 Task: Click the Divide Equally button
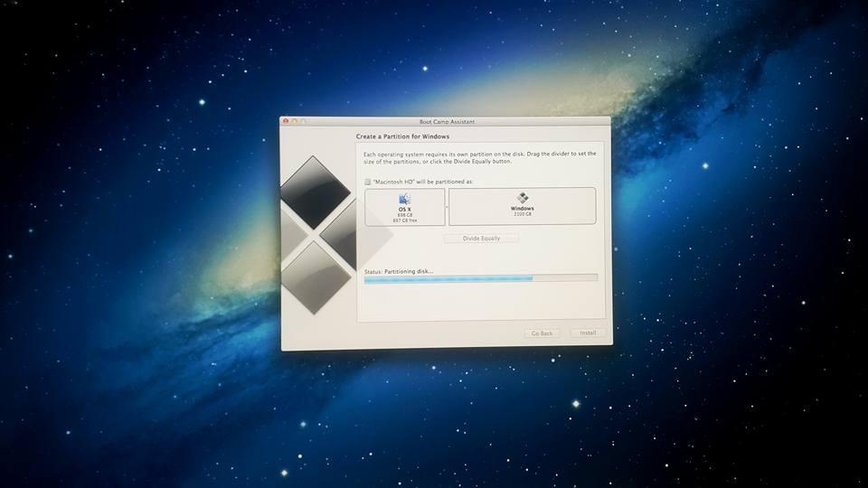tap(481, 239)
